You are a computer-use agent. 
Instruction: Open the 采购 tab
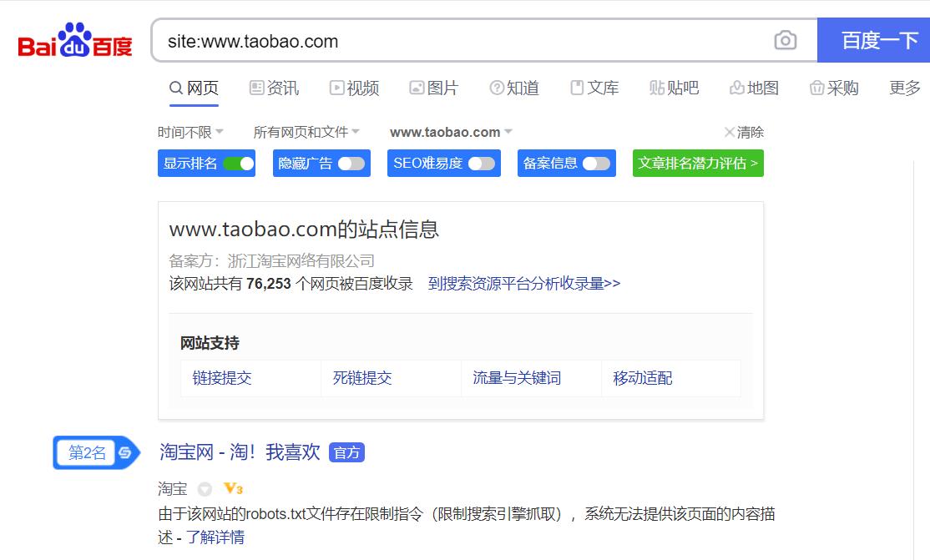[x=834, y=88]
